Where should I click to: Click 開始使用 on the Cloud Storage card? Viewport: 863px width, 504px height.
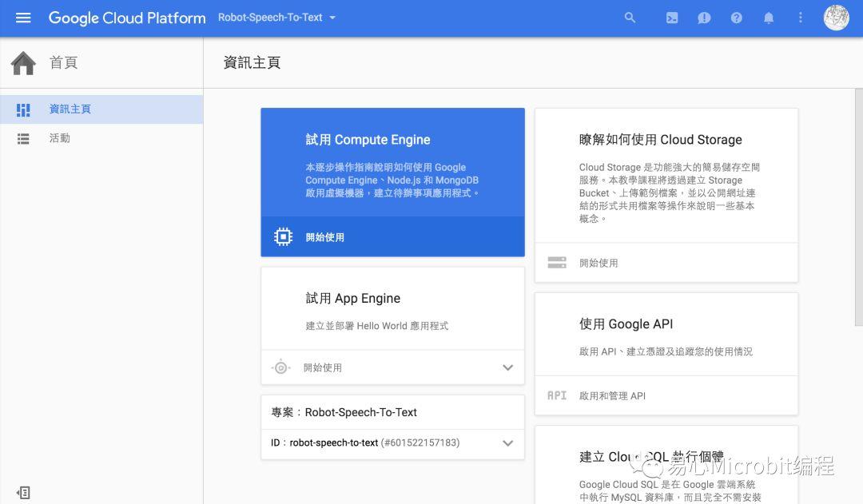click(x=599, y=263)
